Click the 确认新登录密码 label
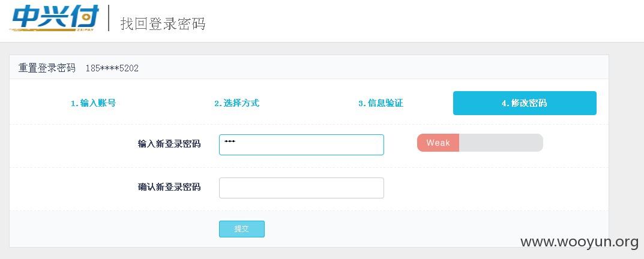 169,187
